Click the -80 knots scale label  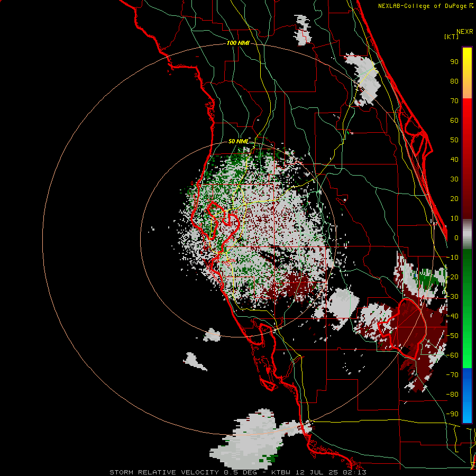tap(452, 395)
